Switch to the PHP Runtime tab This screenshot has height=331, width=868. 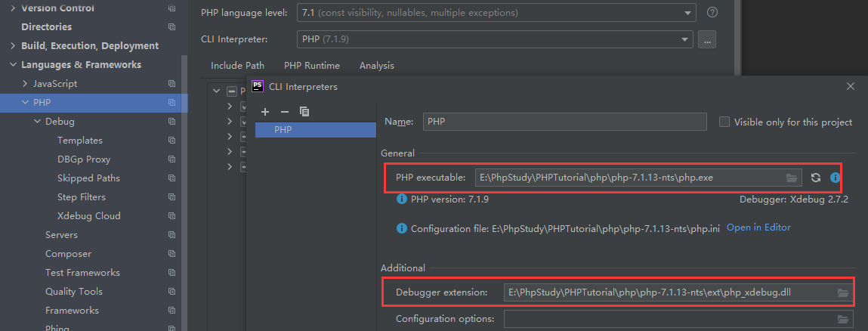point(312,65)
